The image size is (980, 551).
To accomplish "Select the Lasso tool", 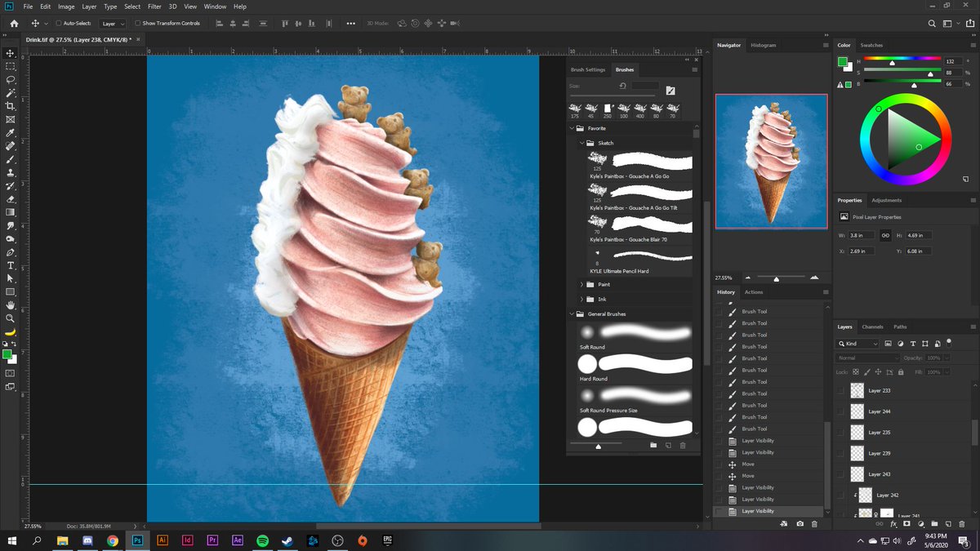I will 10,80.
